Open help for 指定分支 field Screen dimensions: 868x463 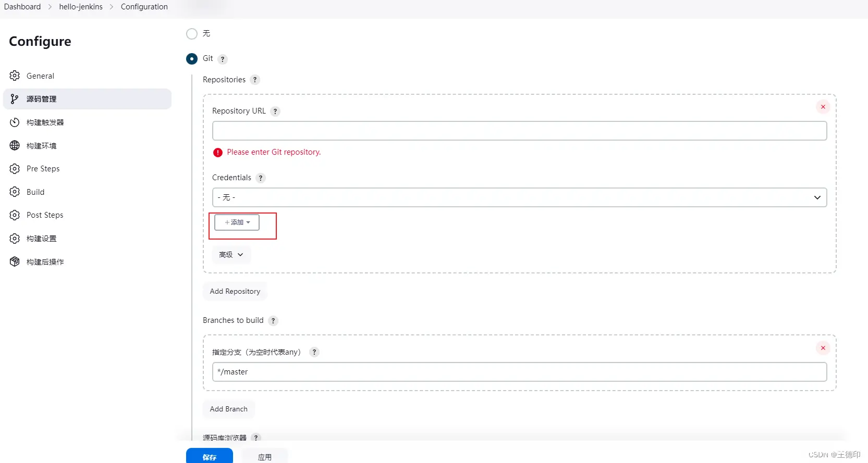[314, 352]
